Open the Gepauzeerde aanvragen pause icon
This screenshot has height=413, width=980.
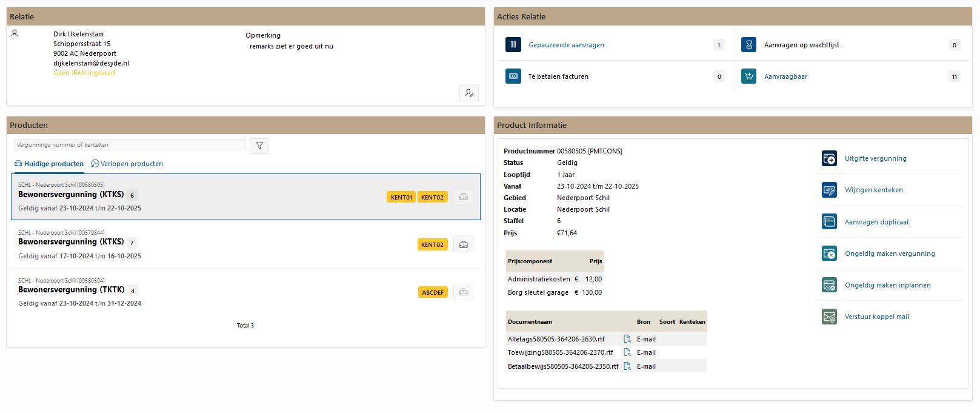tap(513, 45)
